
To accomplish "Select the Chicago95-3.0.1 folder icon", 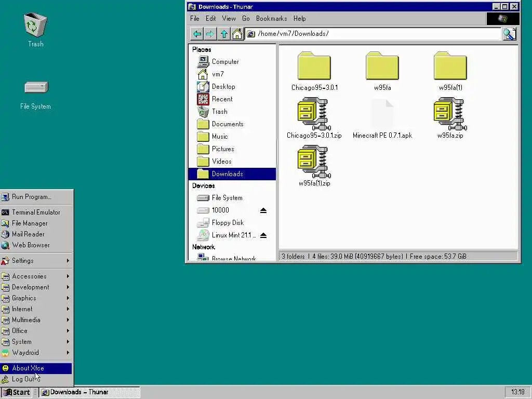I will pos(314,66).
